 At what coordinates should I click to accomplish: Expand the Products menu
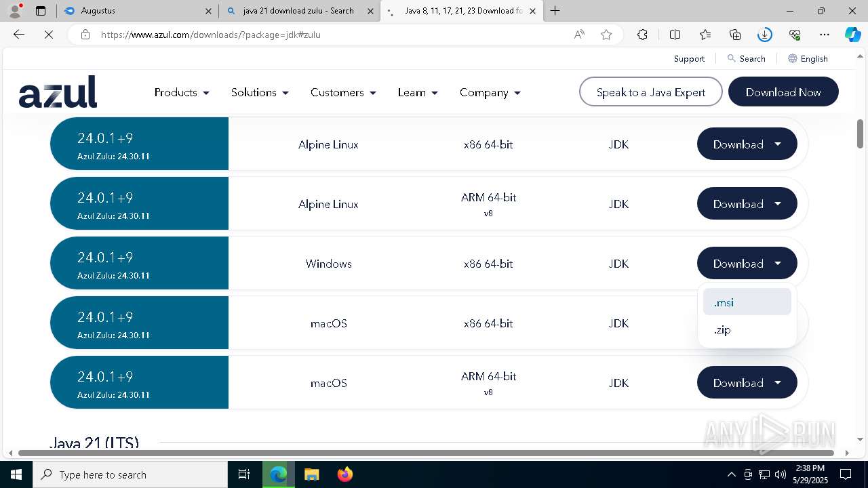(182, 92)
